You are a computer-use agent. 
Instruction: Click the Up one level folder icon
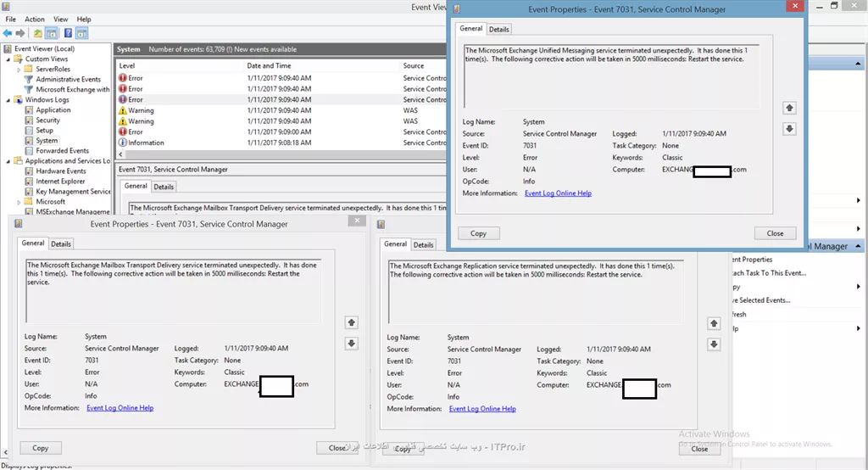[x=37, y=33]
